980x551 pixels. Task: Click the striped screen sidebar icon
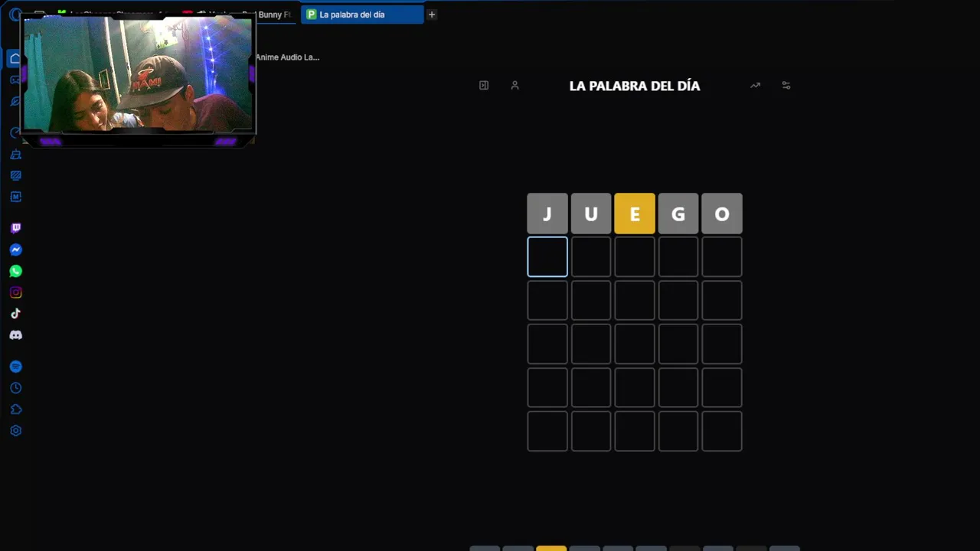click(15, 175)
